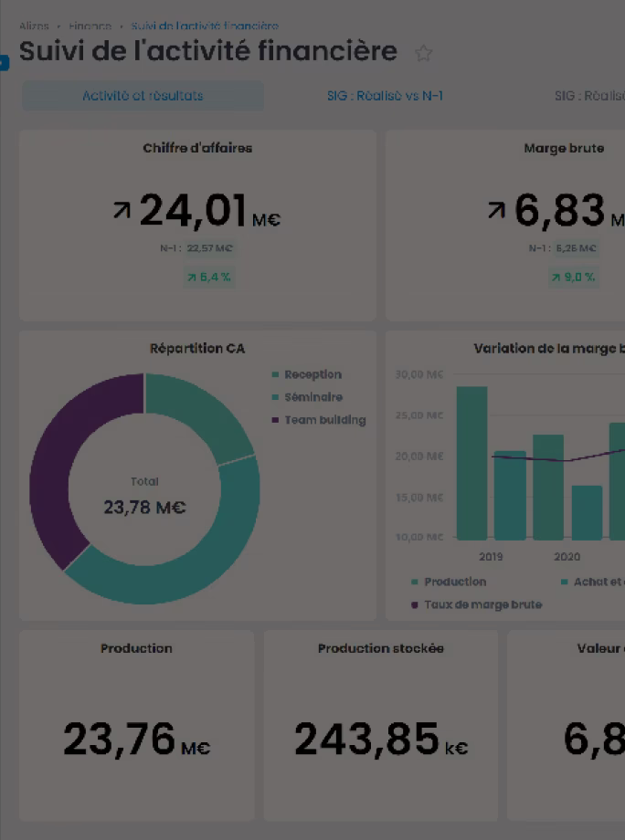Click the '9,0 %' margin growth badge
Viewport: 625px width, 840px height.
tap(574, 277)
